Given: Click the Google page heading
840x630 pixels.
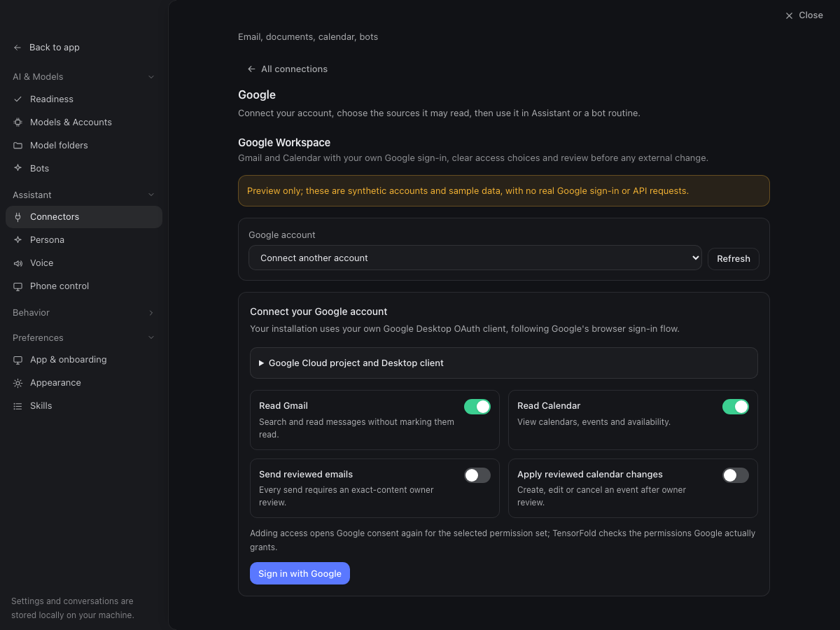Looking at the screenshot, I should click(x=257, y=94).
